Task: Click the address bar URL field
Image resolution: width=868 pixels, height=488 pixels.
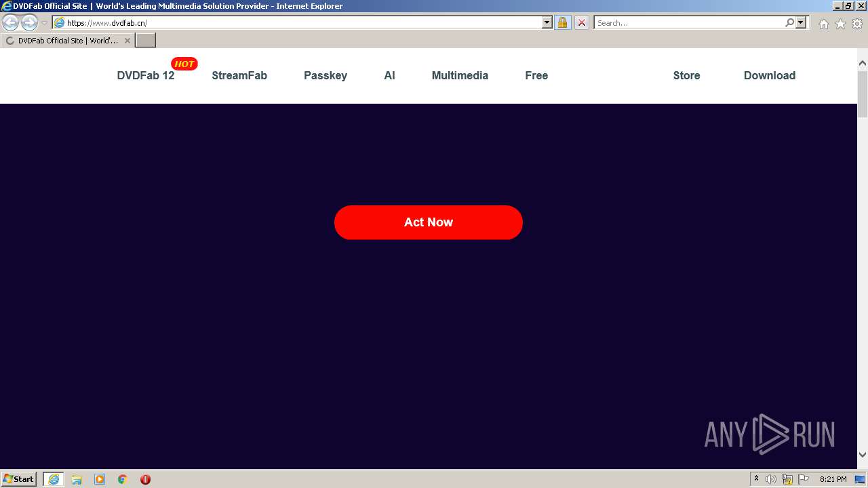Action: tap(303, 22)
